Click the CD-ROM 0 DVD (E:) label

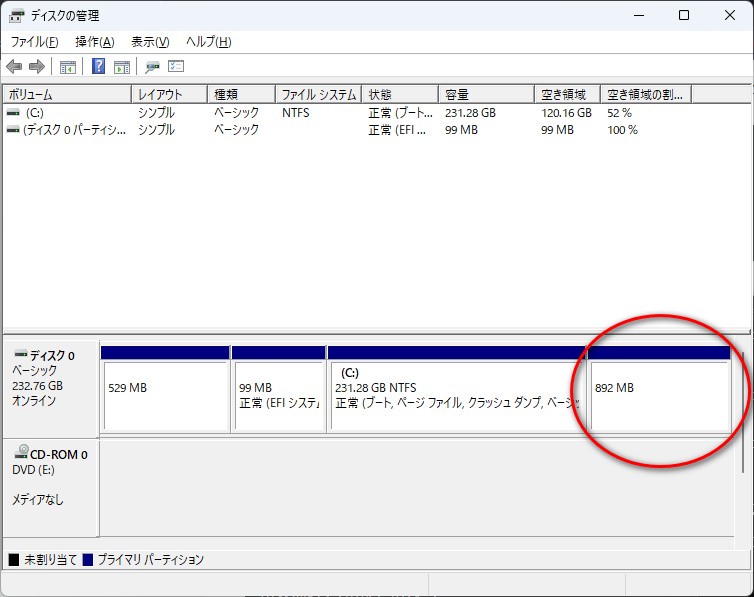pyautogui.click(x=50, y=488)
